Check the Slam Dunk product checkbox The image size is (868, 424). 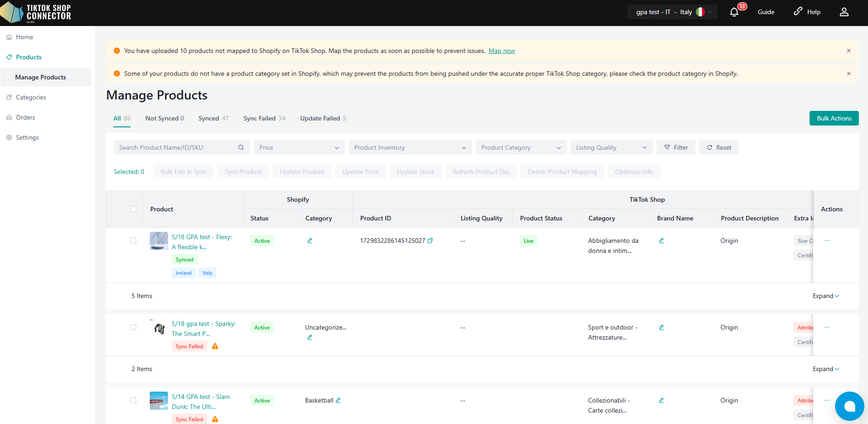click(x=133, y=400)
